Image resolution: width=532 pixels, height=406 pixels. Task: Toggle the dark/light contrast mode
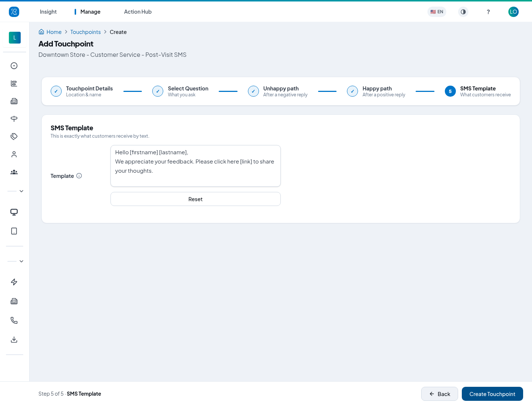[463, 12]
